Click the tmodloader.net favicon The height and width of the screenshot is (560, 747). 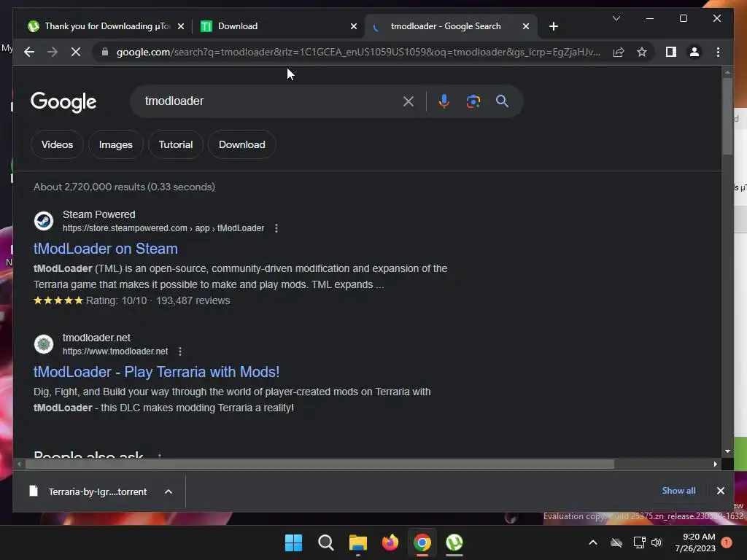click(43, 344)
